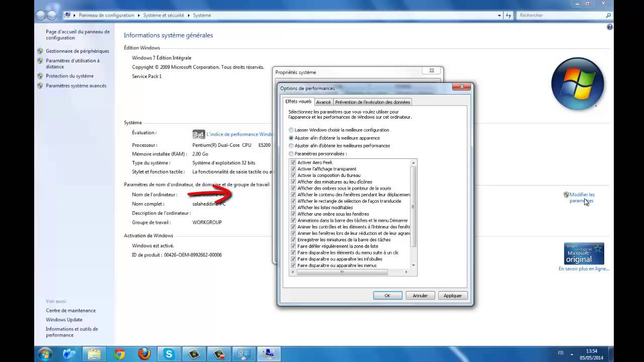Select Ajuster afin d'obtenir les meilleures performances
This screenshot has width=644, height=362.
[x=291, y=146]
